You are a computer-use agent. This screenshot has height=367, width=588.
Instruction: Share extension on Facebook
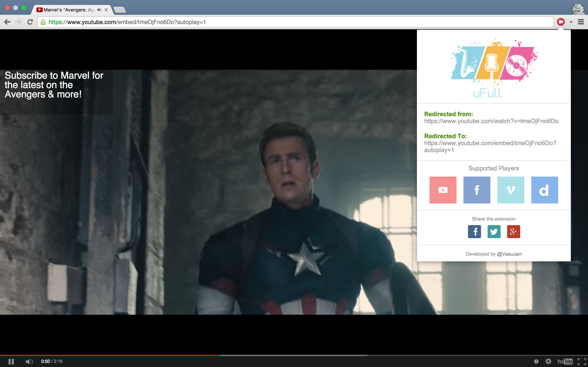474,232
